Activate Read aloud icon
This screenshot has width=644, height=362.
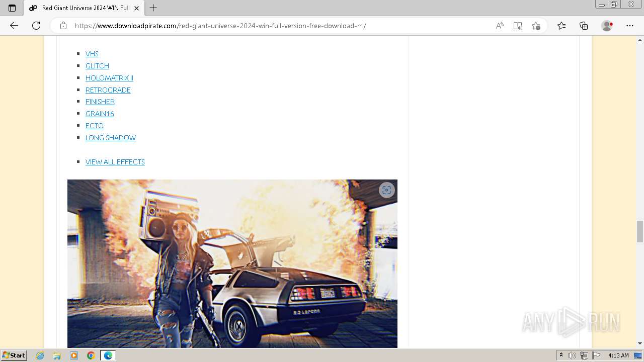[500, 26]
